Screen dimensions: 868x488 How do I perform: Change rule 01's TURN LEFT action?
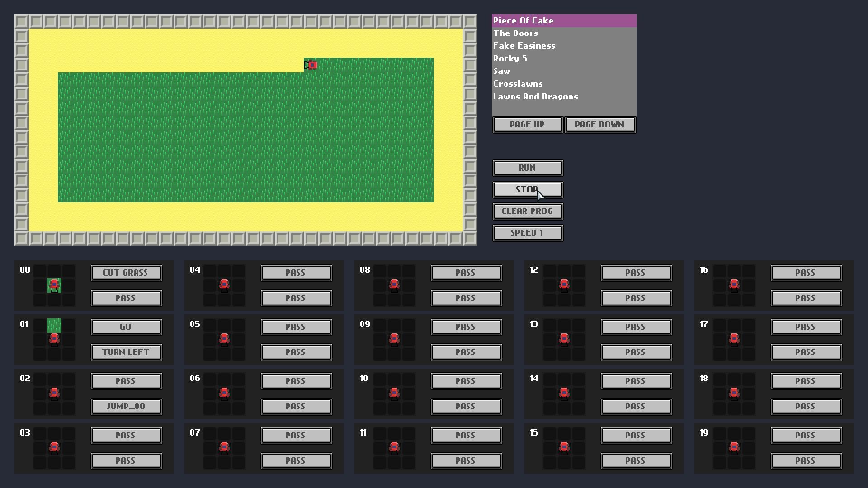126,352
